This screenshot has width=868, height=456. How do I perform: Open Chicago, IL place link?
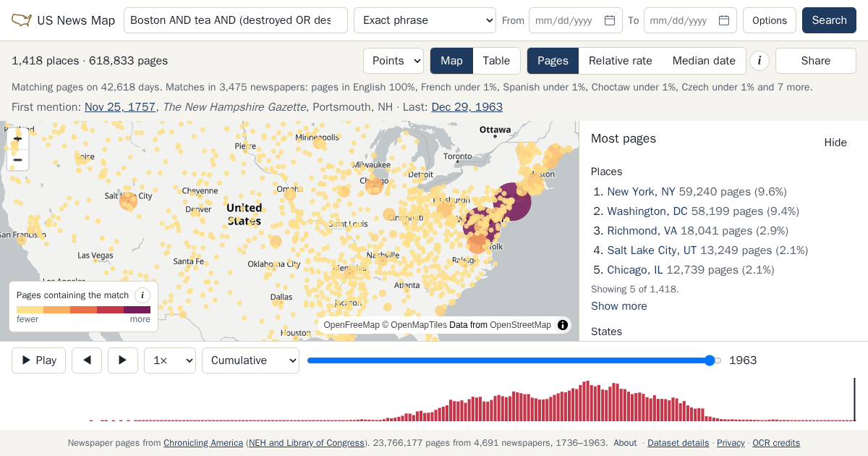635,270
